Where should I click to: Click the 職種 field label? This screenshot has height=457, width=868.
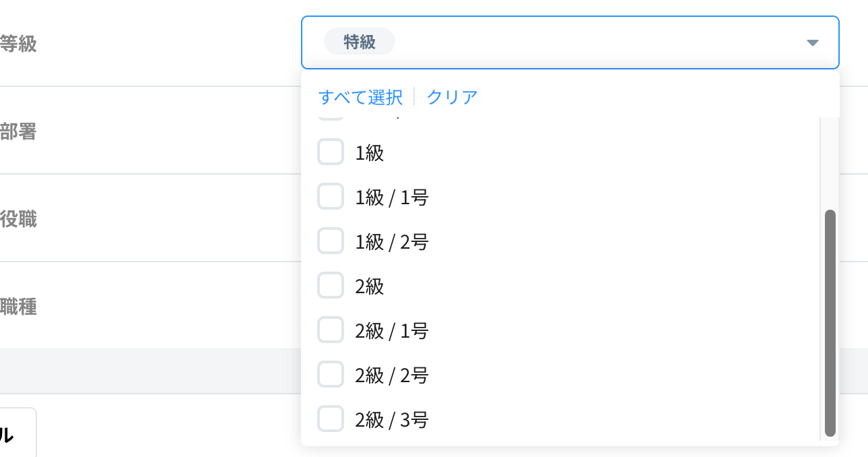point(18,307)
